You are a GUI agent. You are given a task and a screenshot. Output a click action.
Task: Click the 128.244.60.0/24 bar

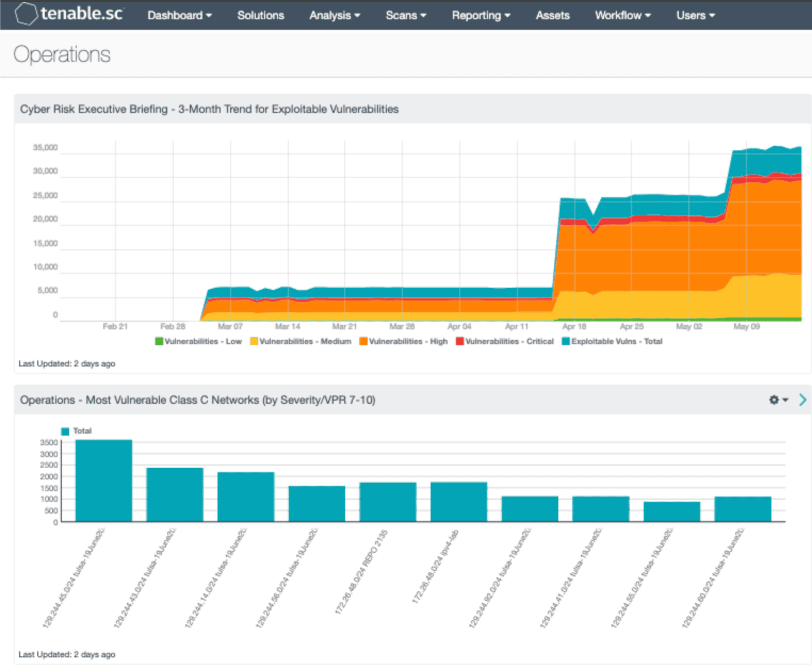[x=743, y=509]
